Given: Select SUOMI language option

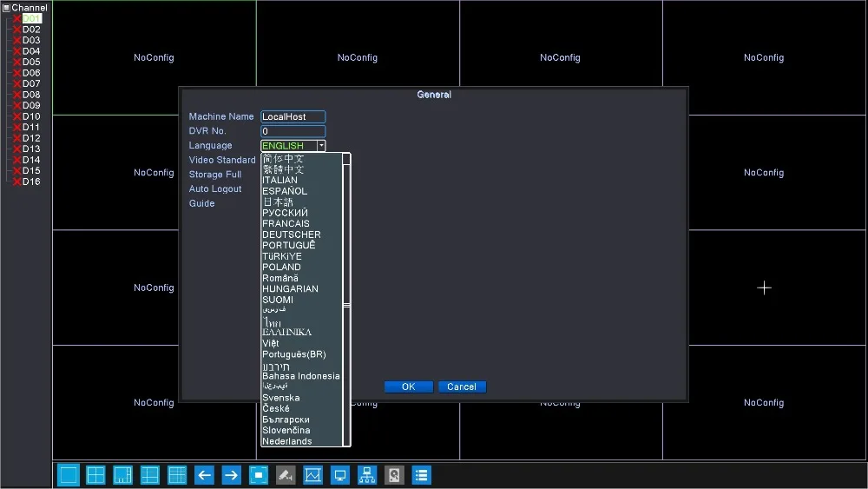Looking at the screenshot, I should tap(278, 300).
